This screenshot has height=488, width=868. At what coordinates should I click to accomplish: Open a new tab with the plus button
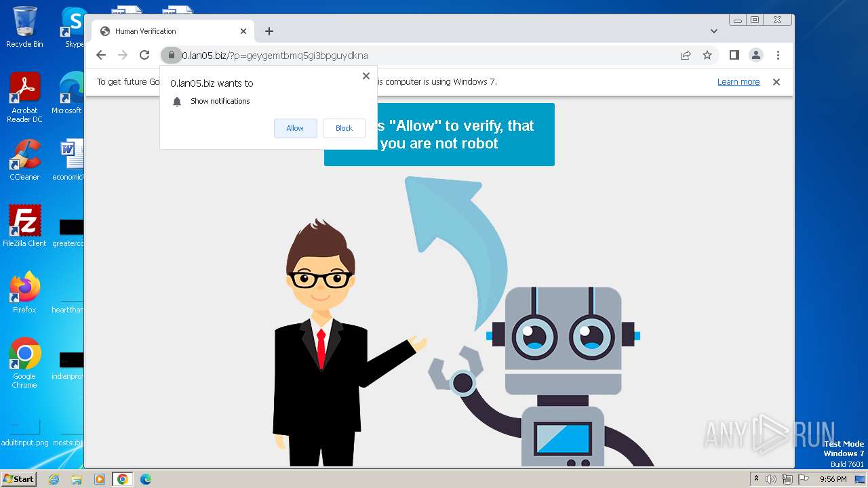point(269,31)
